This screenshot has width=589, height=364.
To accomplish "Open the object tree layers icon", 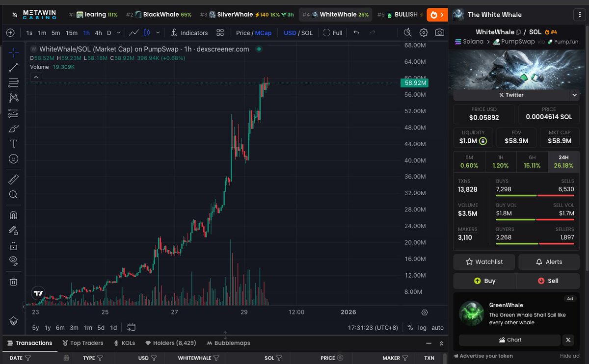I will click(14, 320).
